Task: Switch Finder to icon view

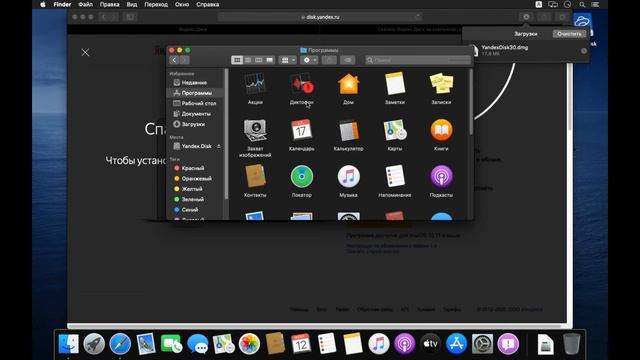Action: pos(237,60)
